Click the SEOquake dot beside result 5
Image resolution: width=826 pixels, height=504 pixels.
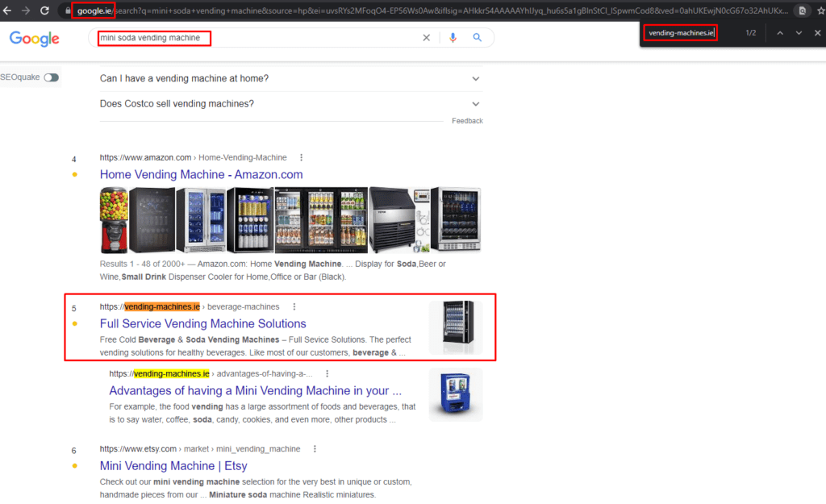coord(75,323)
